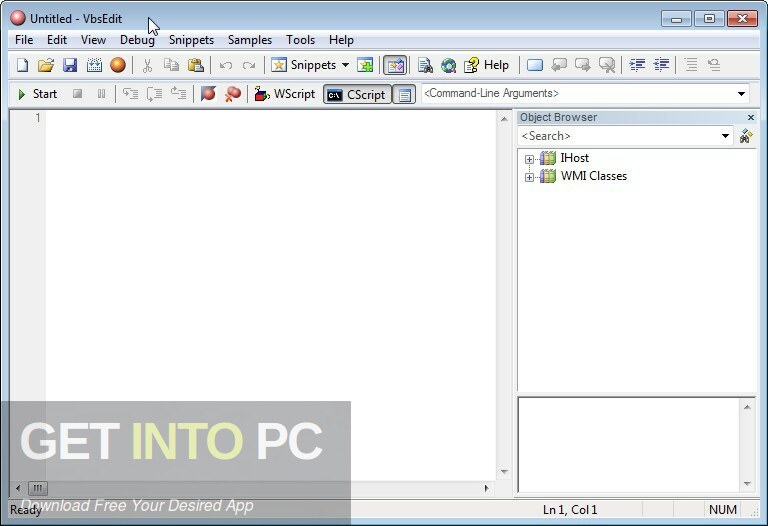This screenshot has height=526, width=768.
Task: Click the search binoculars icon in Object Browser
Action: (x=746, y=136)
